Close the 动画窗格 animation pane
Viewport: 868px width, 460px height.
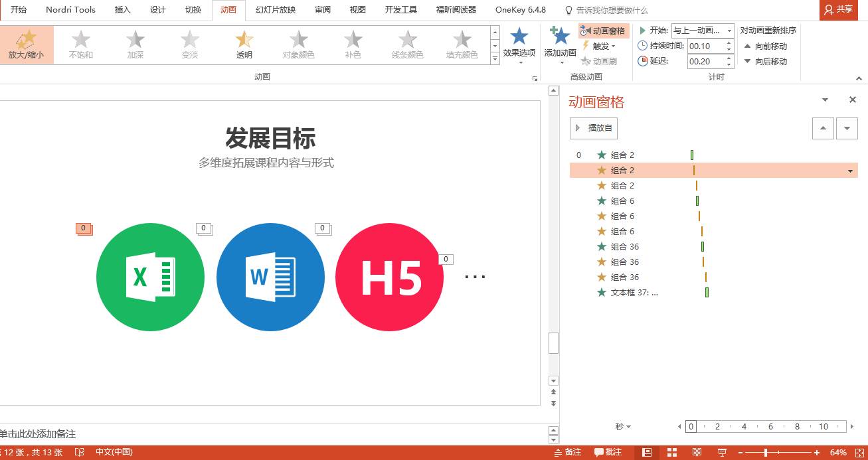(853, 100)
